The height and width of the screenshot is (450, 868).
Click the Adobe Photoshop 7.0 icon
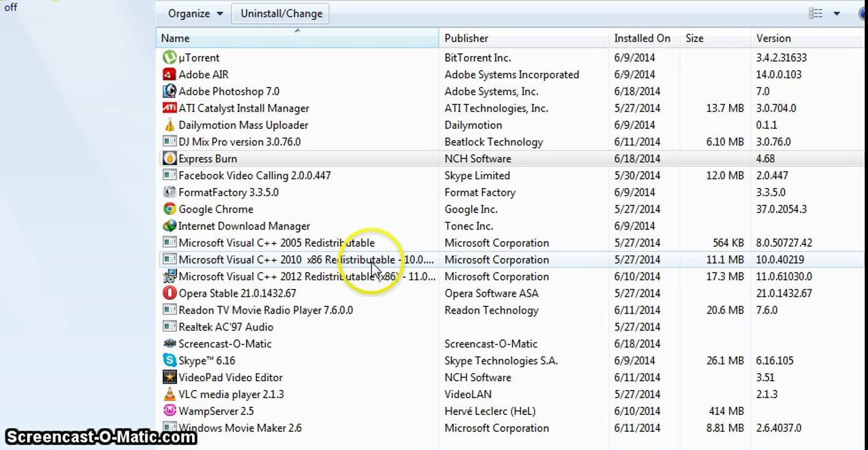coord(169,91)
